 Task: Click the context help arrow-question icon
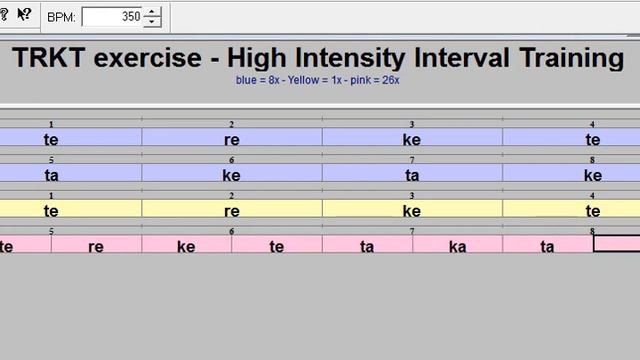pos(24,15)
